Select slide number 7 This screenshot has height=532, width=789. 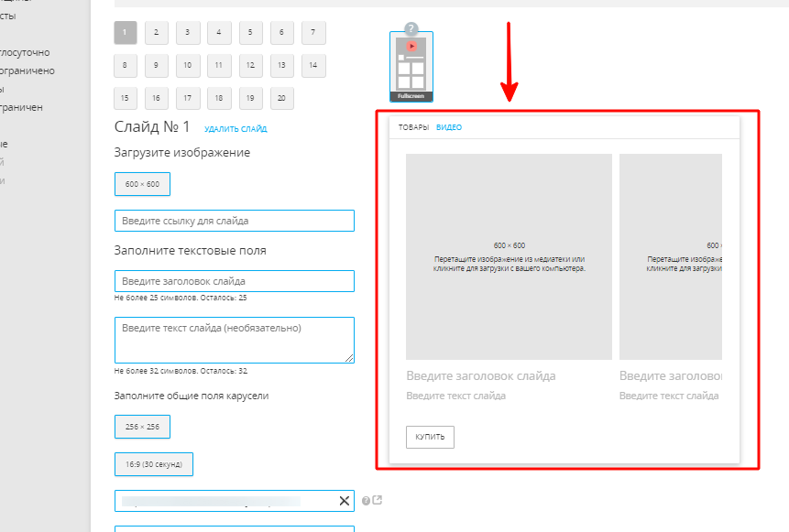[313, 33]
